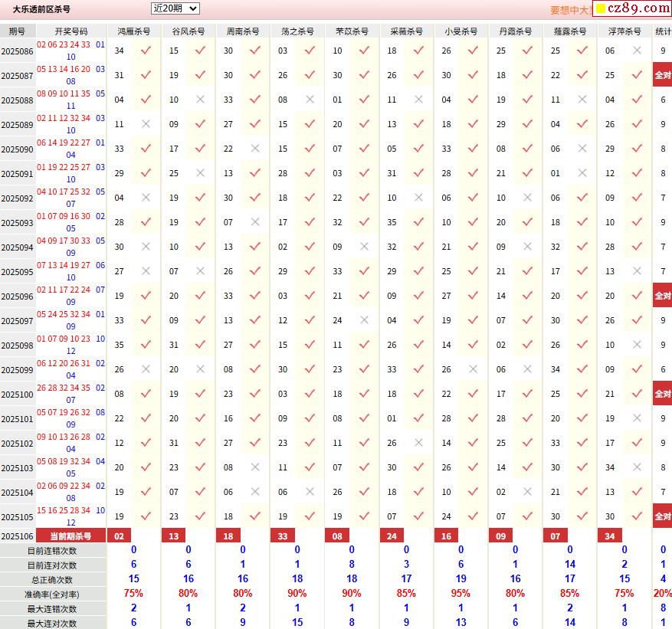Click the red 24 badge under 采薇杀号

coord(392,536)
